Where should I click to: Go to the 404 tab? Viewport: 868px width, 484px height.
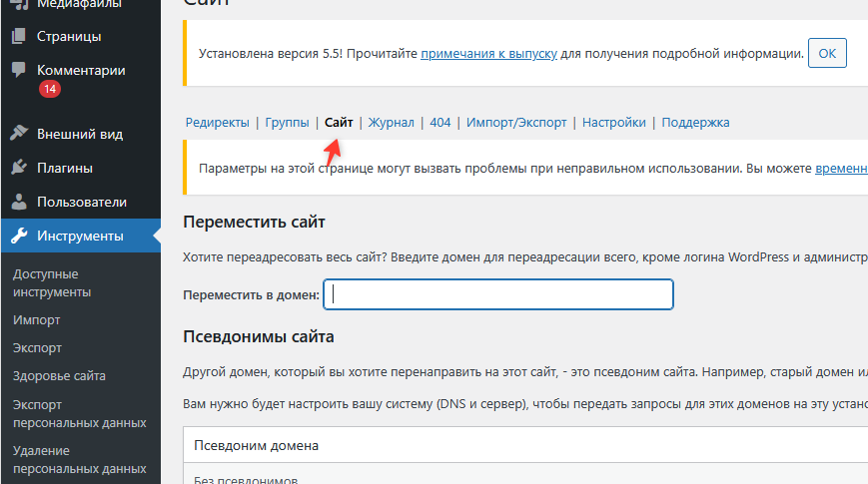point(440,123)
